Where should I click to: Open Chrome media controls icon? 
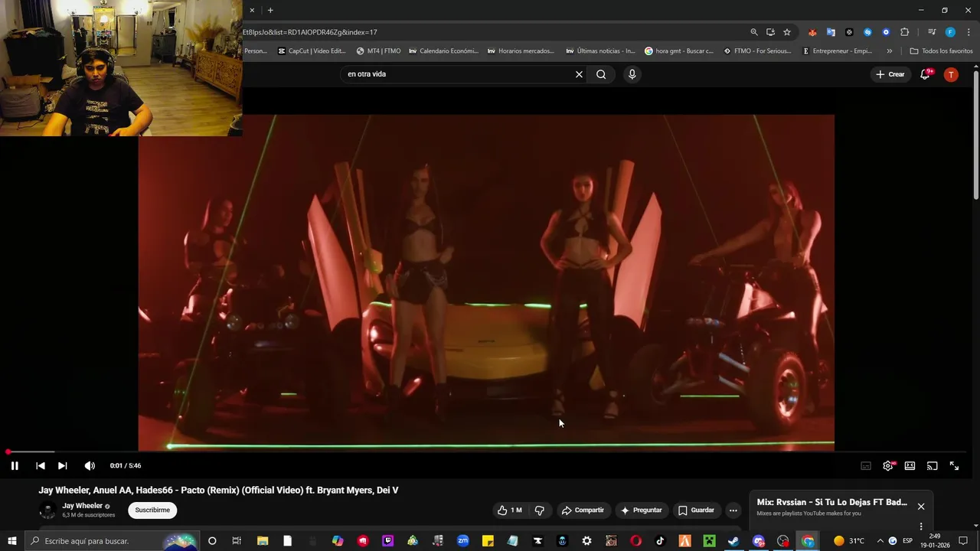coord(932,32)
